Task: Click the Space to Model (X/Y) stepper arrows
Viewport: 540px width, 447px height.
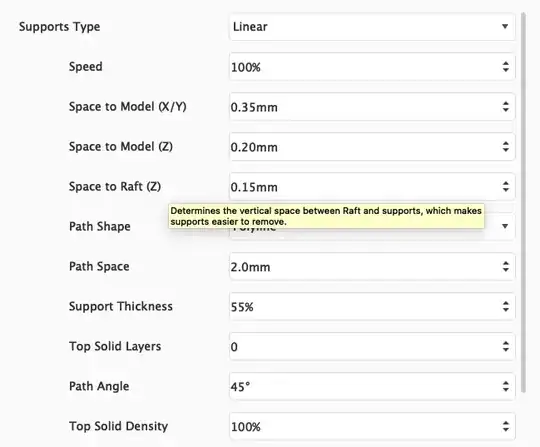Action: tap(505, 106)
